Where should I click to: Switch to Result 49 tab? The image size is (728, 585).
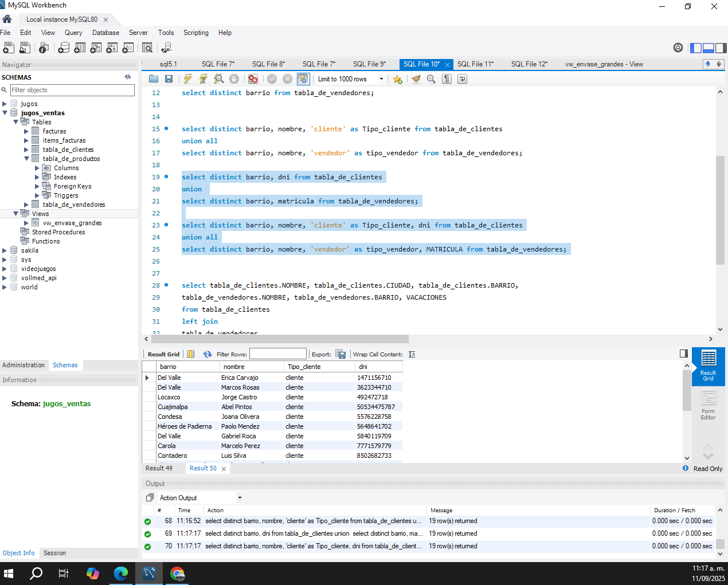click(159, 468)
